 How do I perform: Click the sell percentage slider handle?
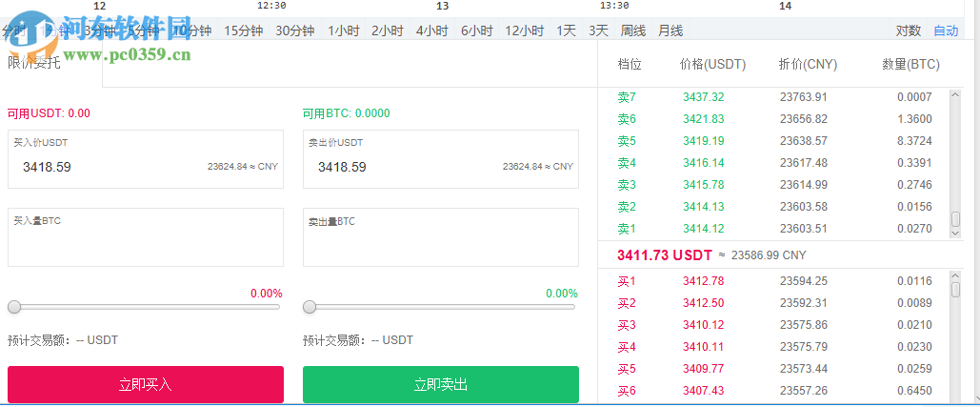(x=310, y=307)
